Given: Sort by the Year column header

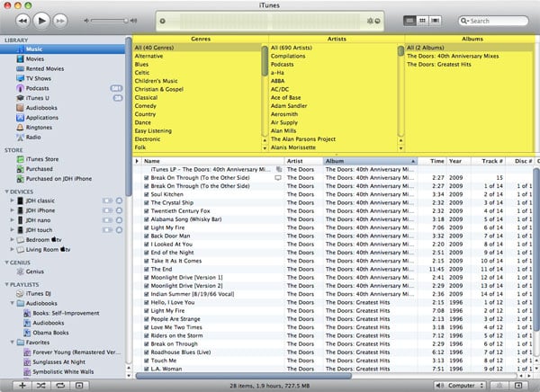Looking at the screenshot, I should [459, 161].
